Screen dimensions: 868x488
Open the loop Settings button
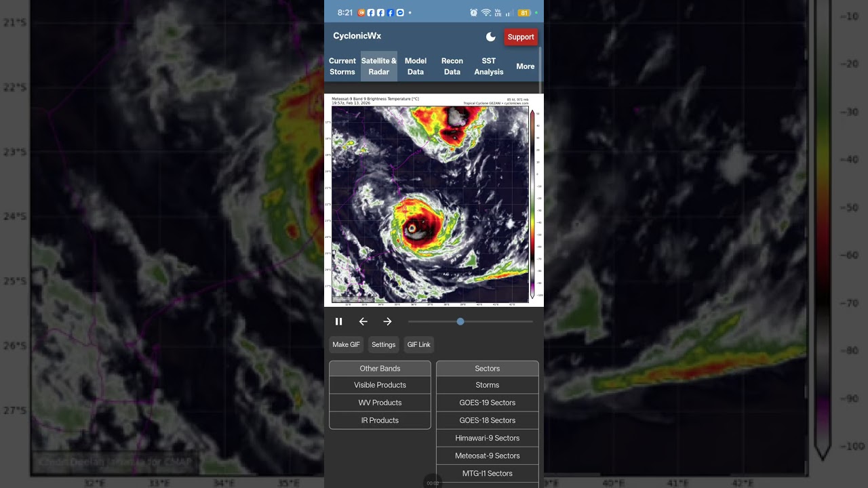pos(383,344)
